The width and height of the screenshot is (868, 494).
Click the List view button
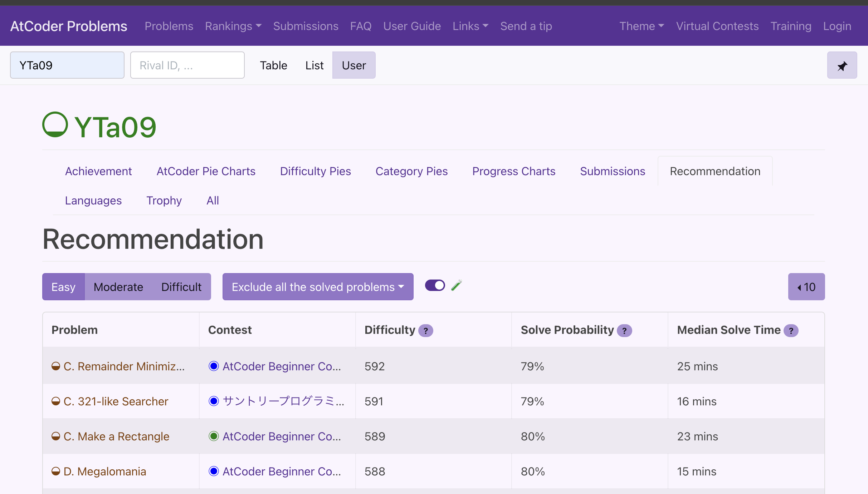click(314, 65)
